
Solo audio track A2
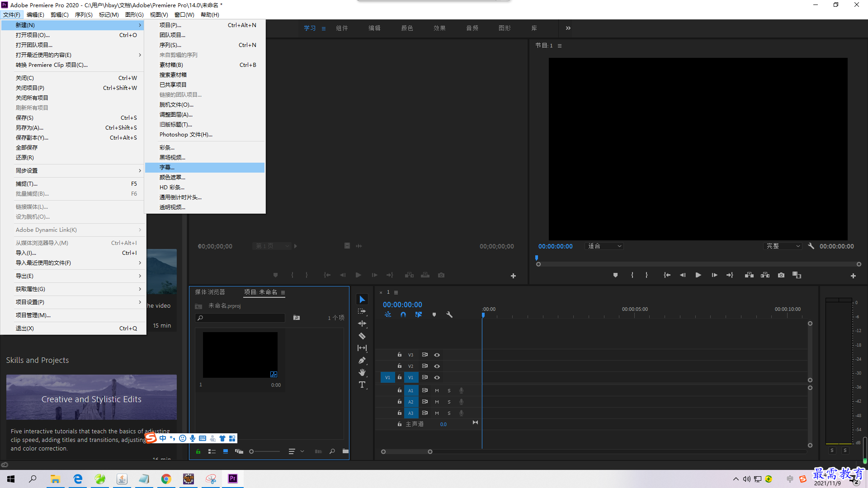point(449,402)
